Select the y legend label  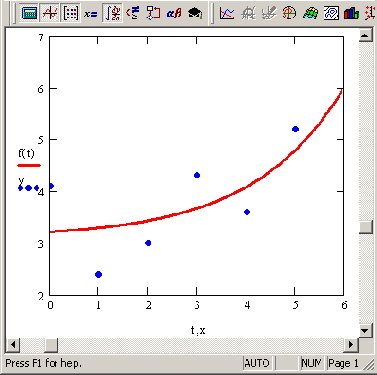(x=21, y=181)
